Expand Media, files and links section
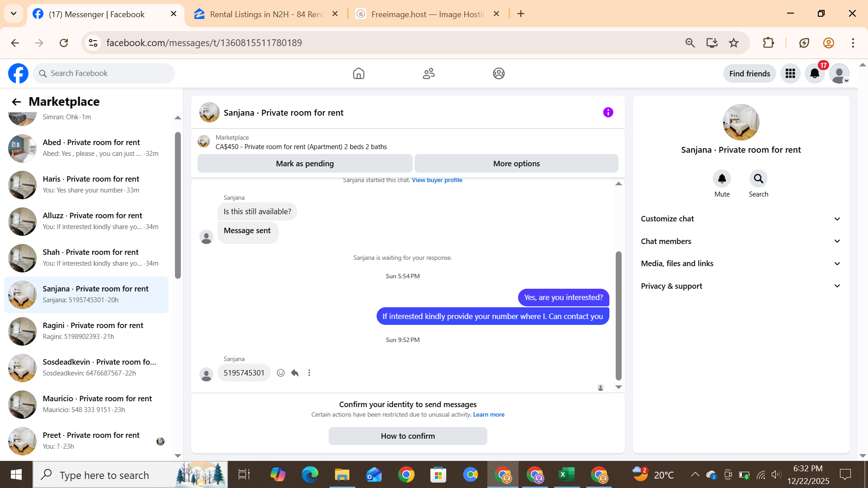Viewport: 868px width, 488px height. point(741,263)
